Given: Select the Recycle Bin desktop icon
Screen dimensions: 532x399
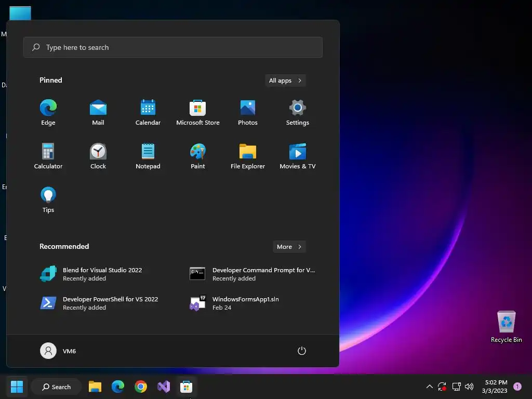Looking at the screenshot, I should pos(506,327).
